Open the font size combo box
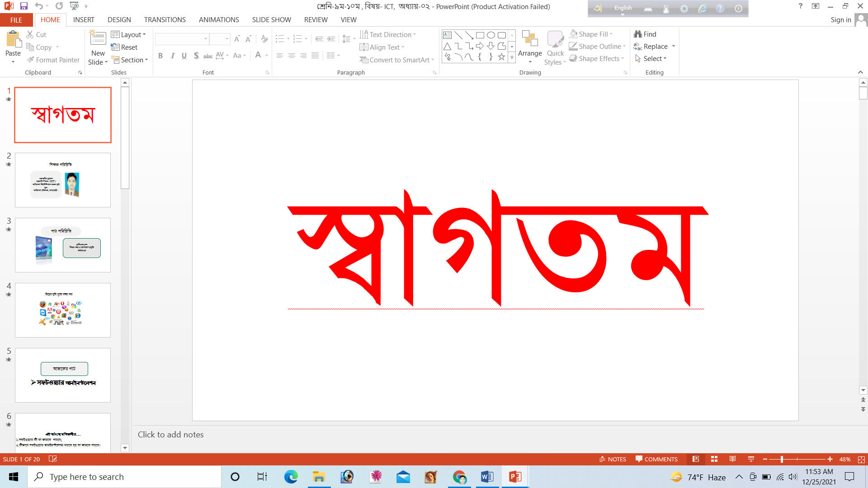Screen dimensions: 868x488 pyautogui.click(x=220, y=39)
